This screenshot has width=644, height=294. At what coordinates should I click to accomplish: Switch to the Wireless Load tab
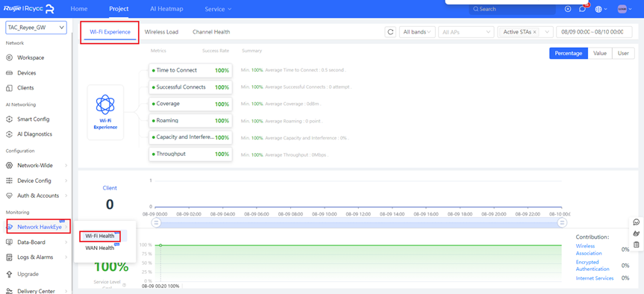[x=161, y=32]
